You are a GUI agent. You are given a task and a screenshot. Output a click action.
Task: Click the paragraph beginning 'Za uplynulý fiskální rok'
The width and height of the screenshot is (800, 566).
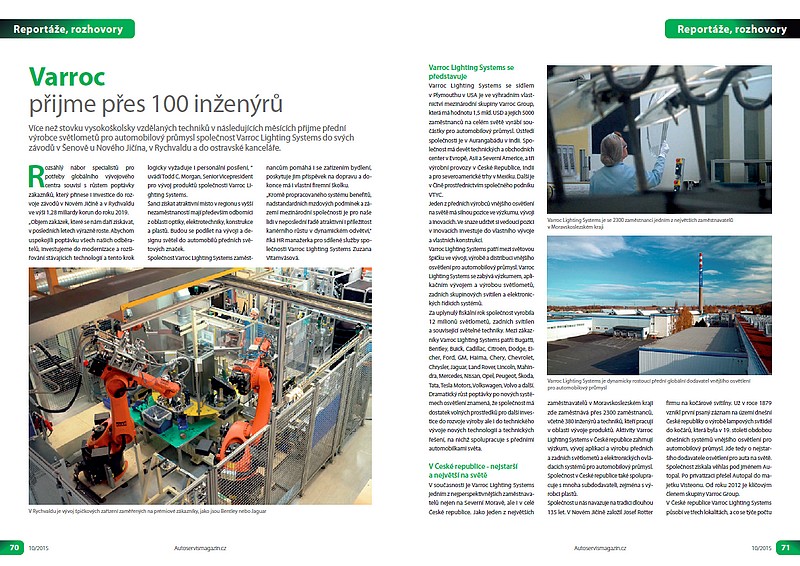coord(481,349)
